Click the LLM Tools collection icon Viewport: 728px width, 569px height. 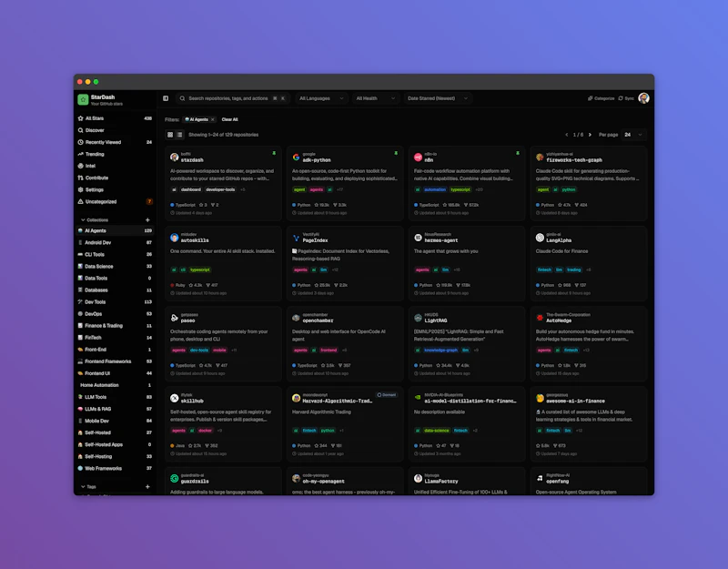(x=80, y=397)
